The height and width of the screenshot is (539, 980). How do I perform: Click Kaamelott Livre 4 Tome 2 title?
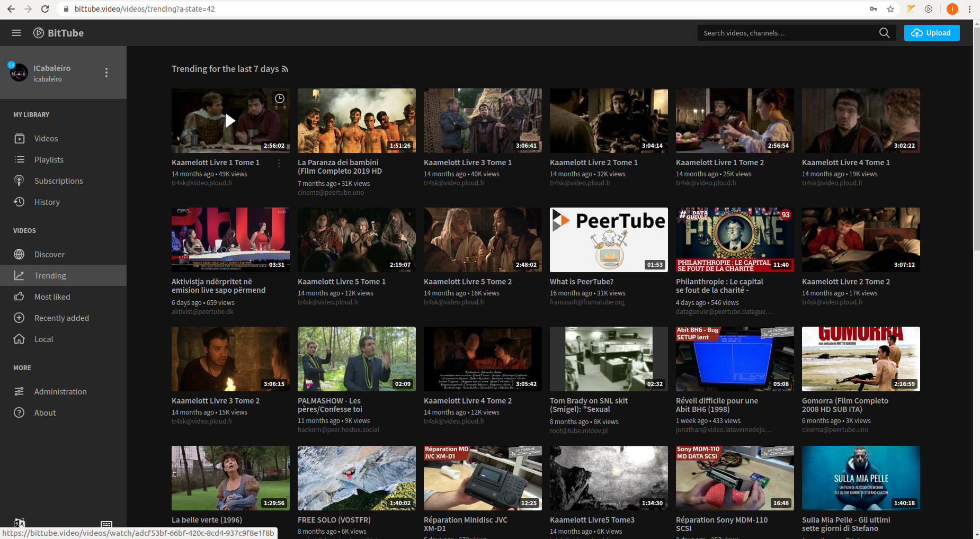click(x=468, y=401)
